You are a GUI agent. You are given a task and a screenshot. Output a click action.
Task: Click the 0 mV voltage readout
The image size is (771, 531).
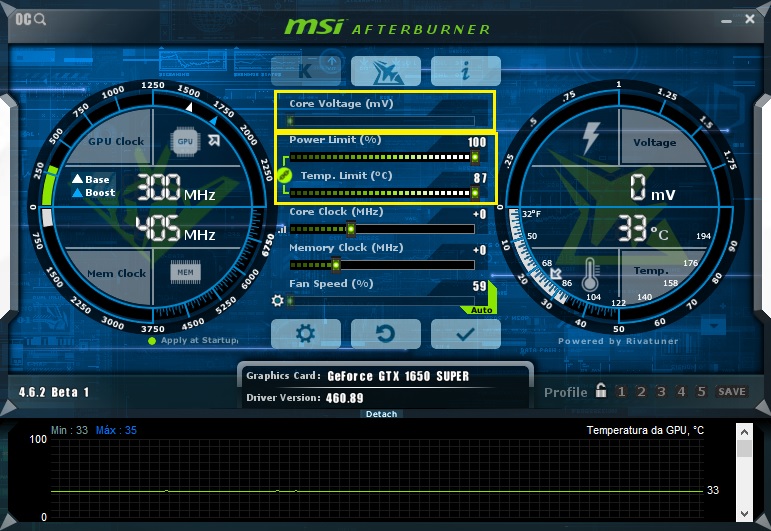(653, 187)
